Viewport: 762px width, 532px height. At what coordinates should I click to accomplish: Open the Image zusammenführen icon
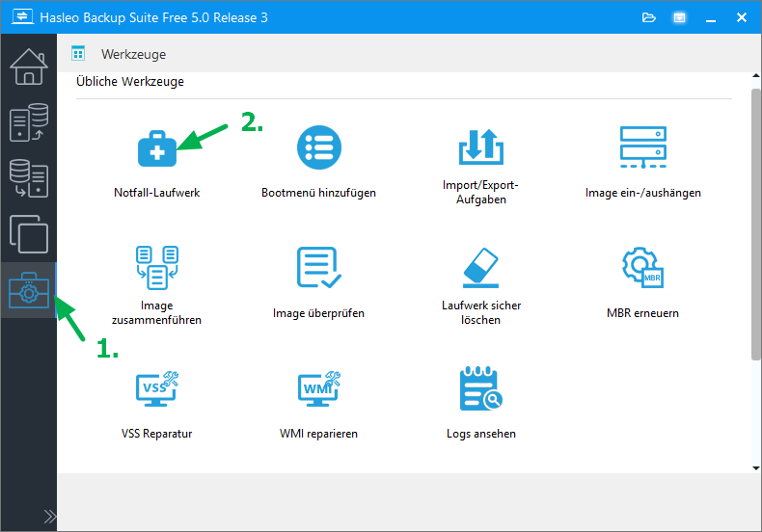point(157,268)
